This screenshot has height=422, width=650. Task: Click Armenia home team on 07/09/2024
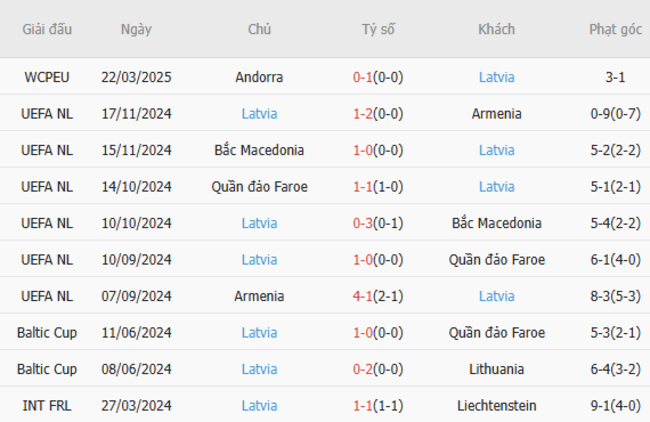coord(259,296)
